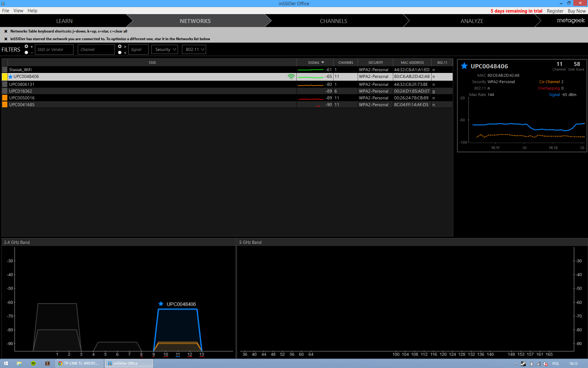Click the orange color swatch for UPC0041685
588x368 pixels.
tap(5, 105)
